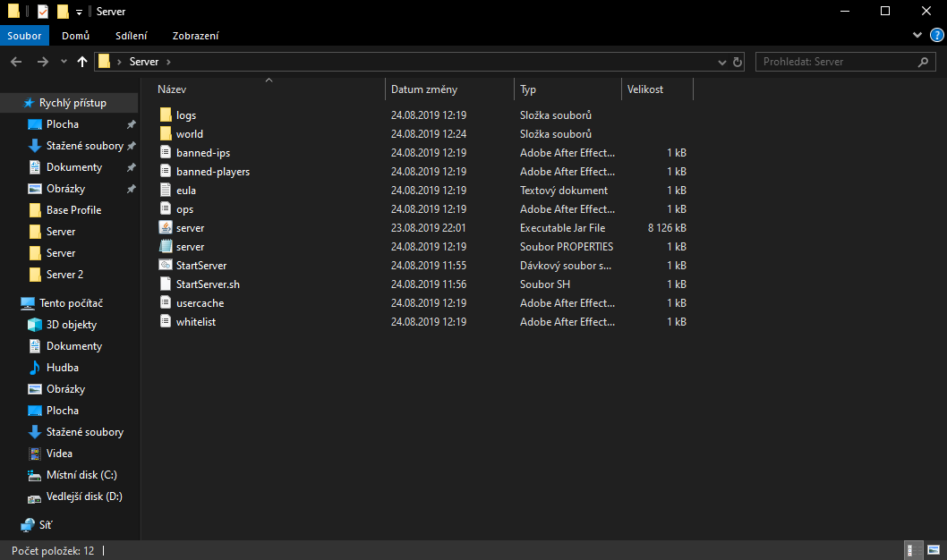Open the recent locations dropdown arrow
Image resolution: width=947 pixels, height=560 pixels.
[x=64, y=62]
